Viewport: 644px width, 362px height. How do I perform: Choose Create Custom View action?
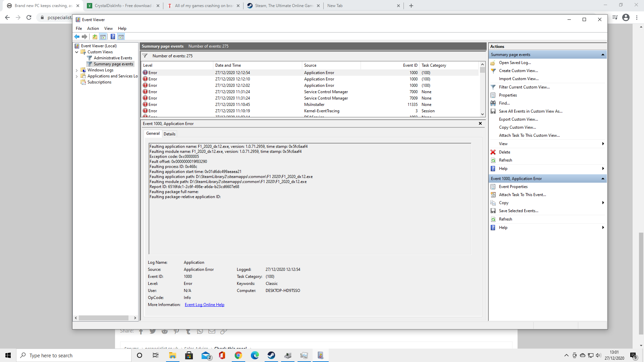click(x=518, y=71)
